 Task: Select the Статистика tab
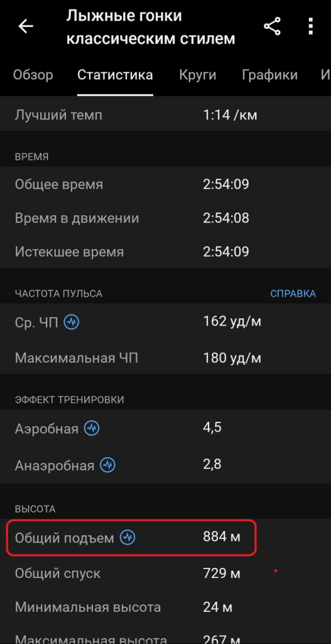coord(116,75)
